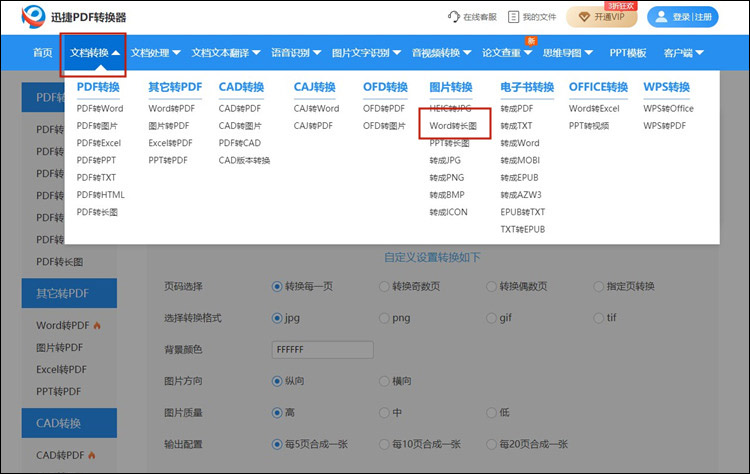Expand the 语音识别 dropdown

296,53
